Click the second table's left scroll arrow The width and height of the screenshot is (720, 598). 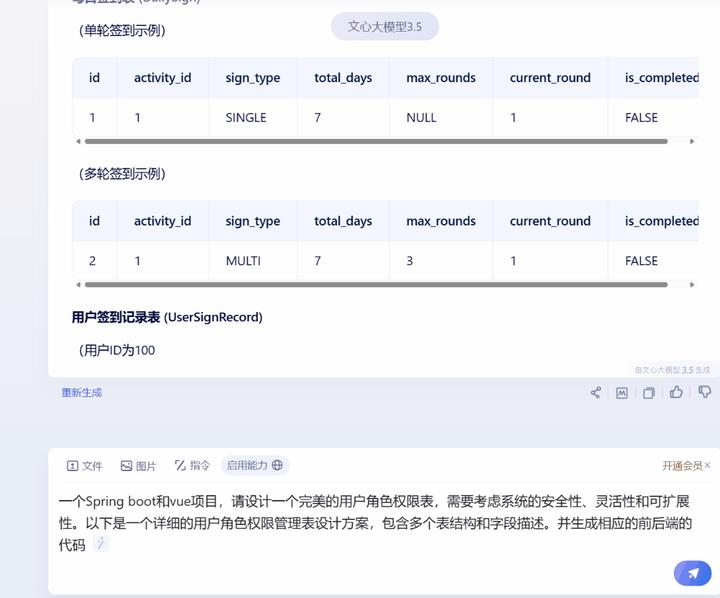tap(78, 284)
